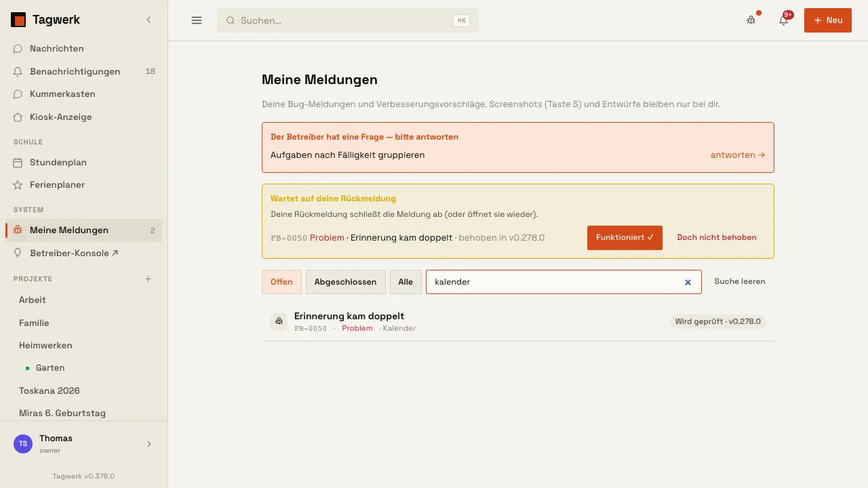Viewport: 868px width, 488px height.
Task: Click the Betreiber-Konsole lightbulb icon
Action: click(x=18, y=253)
